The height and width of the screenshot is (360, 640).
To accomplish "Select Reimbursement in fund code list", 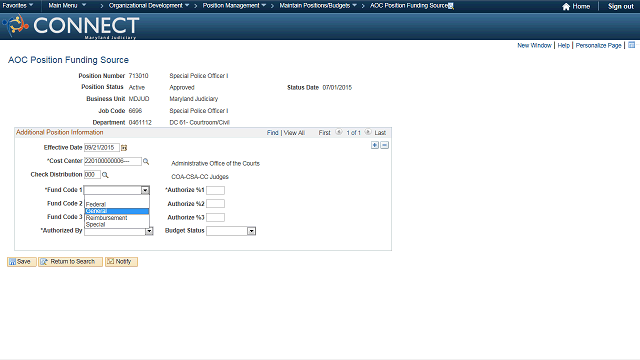I will 117,218.
